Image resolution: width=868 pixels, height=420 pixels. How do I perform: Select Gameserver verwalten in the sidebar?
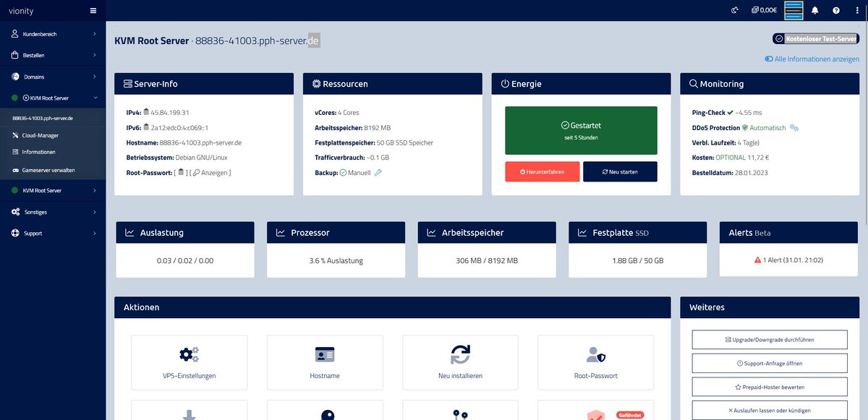(x=48, y=169)
